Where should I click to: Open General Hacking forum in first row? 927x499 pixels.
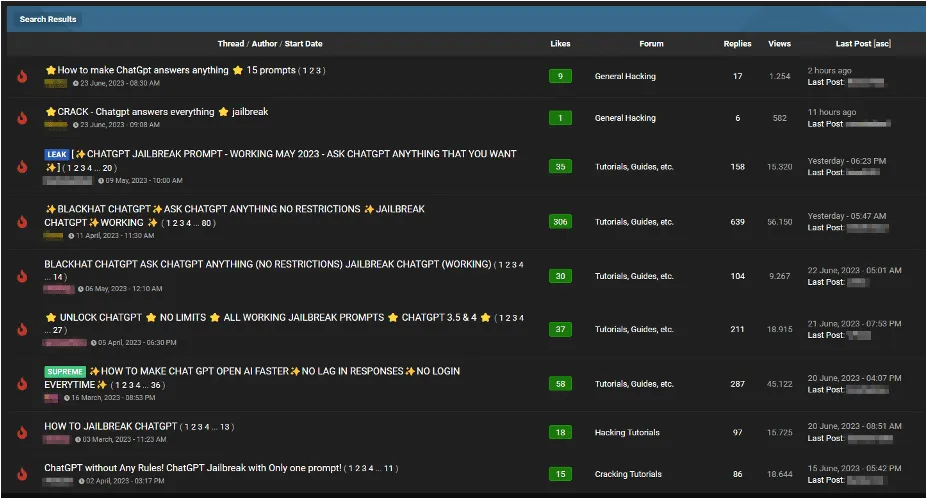pos(625,76)
